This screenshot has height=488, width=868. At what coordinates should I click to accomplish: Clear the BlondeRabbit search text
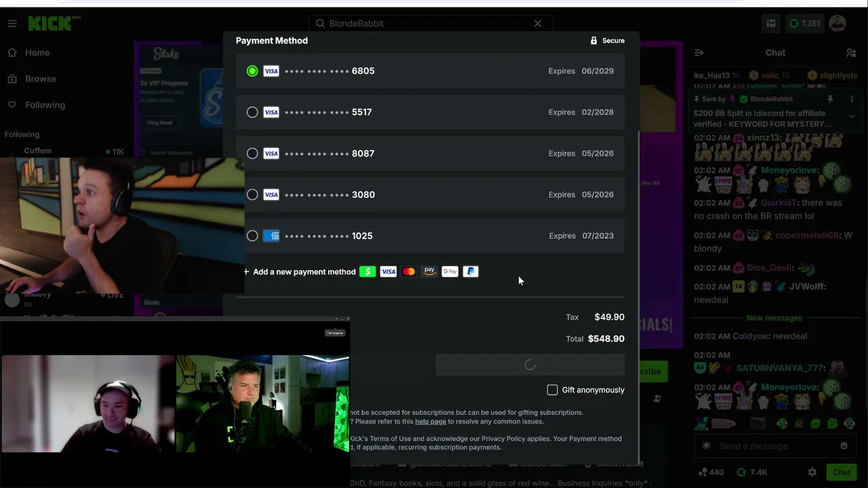click(538, 24)
